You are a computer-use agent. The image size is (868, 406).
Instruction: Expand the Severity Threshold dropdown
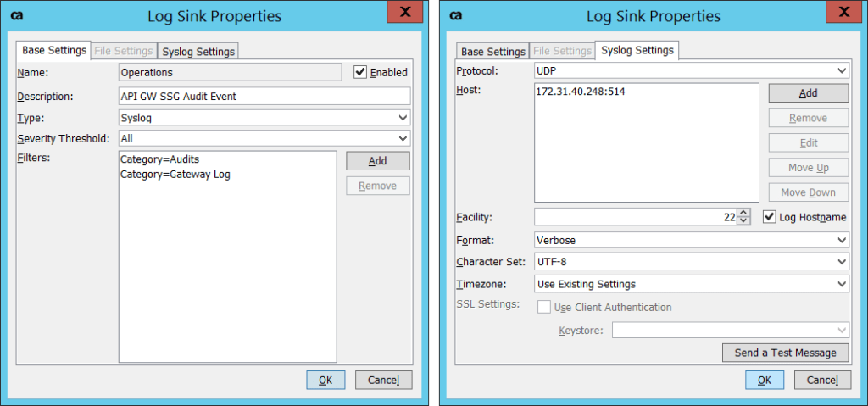point(264,138)
